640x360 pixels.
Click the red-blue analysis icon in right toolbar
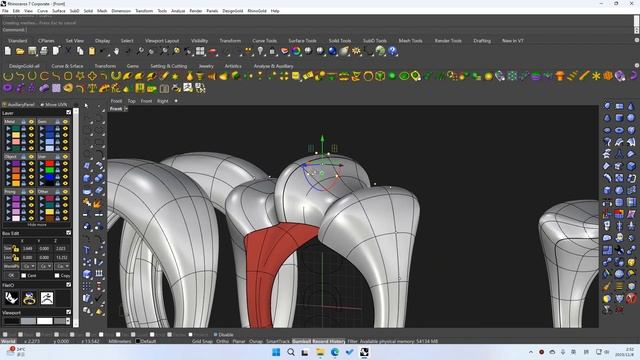pos(619,213)
